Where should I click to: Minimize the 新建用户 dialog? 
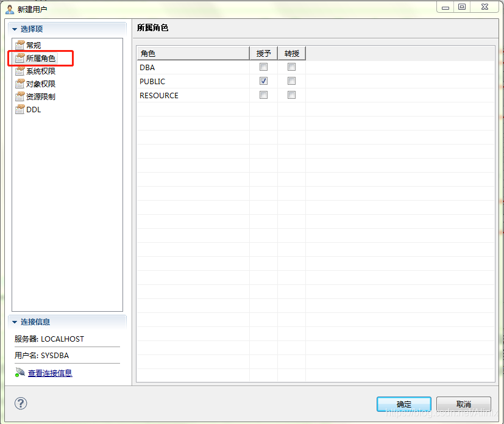point(445,7)
